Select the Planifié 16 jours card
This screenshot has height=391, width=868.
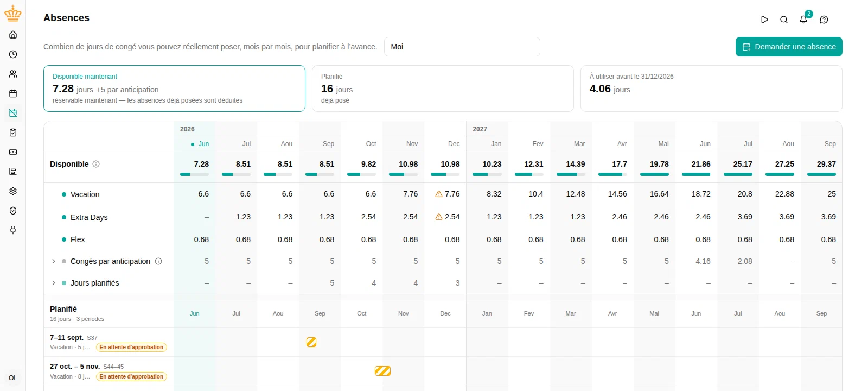tap(443, 89)
